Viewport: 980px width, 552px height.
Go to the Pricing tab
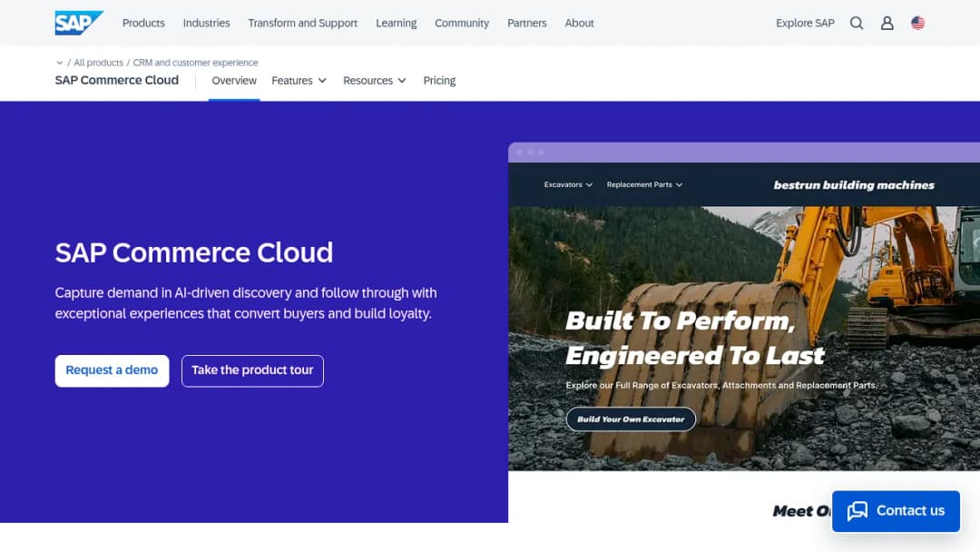click(x=439, y=81)
